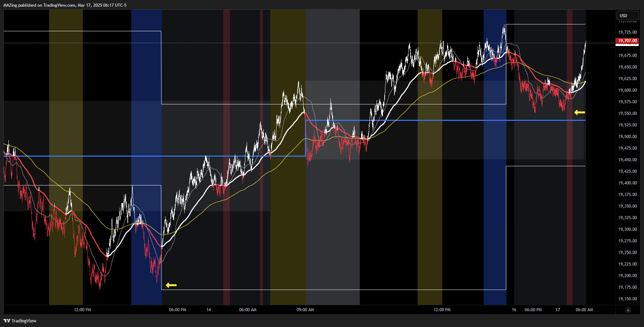Select the 19,275.00 price axis label
The height and width of the screenshot is (327, 644).
click(628, 241)
